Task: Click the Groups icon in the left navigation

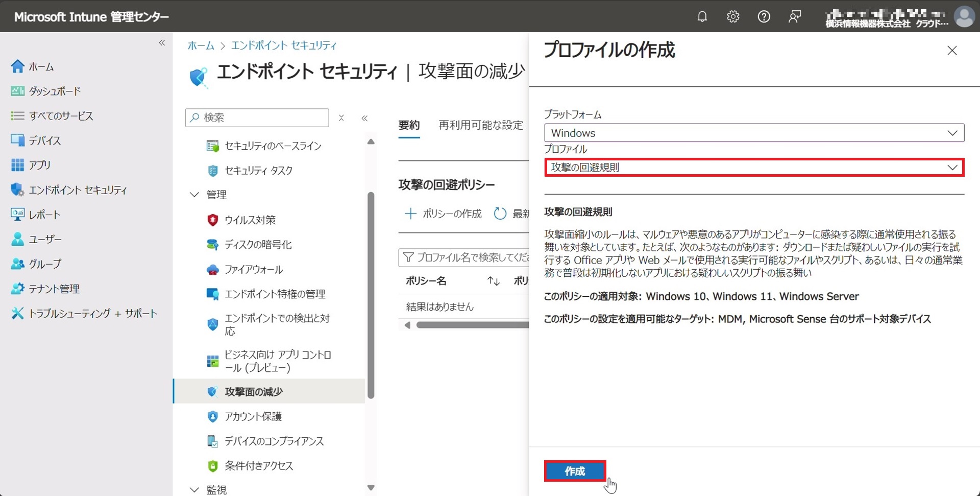Action: click(17, 264)
